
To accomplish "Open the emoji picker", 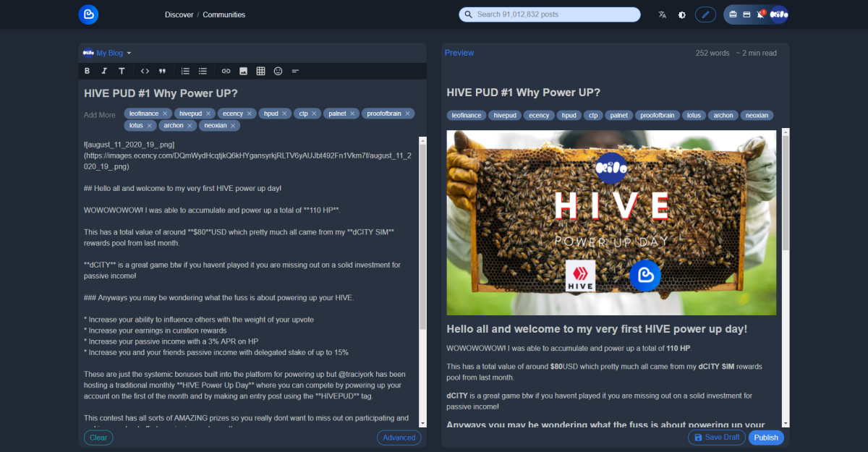I will point(278,71).
